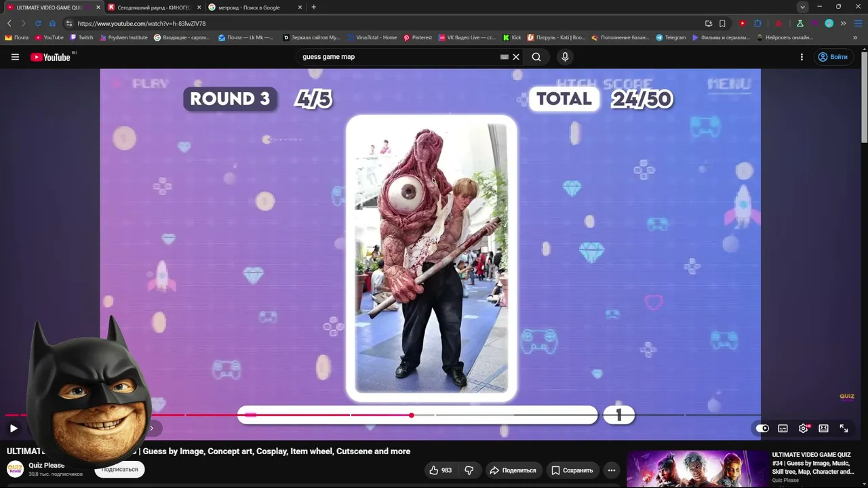Turn on subtitles for the video
Viewport: 868px width, 488px height.
click(x=783, y=428)
